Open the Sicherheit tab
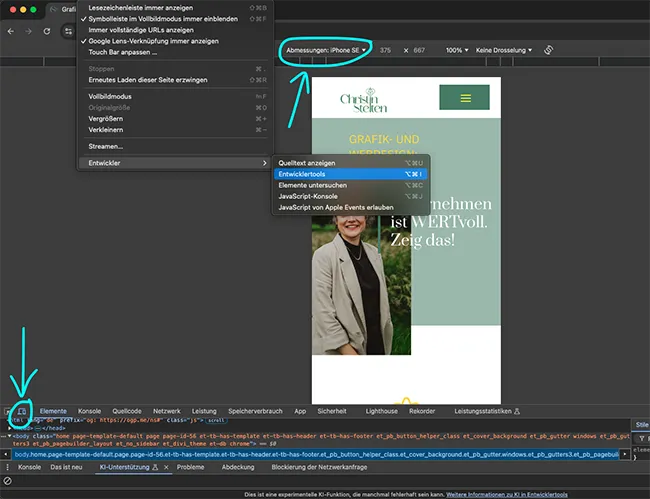This screenshot has height=499, width=650. (x=332, y=411)
